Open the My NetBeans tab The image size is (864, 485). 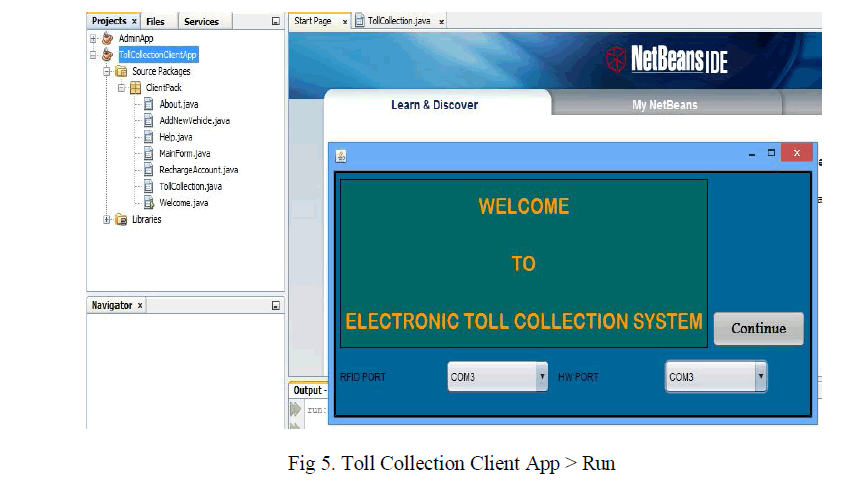click(664, 105)
